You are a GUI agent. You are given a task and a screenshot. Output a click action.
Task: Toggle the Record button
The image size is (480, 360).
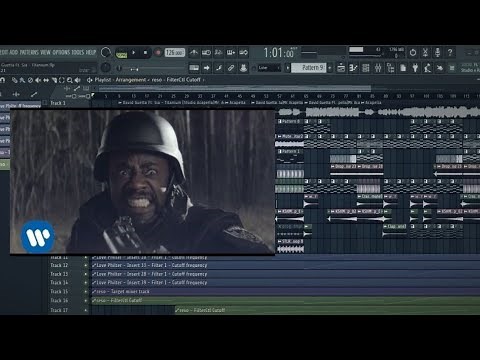tap(158, 53)
